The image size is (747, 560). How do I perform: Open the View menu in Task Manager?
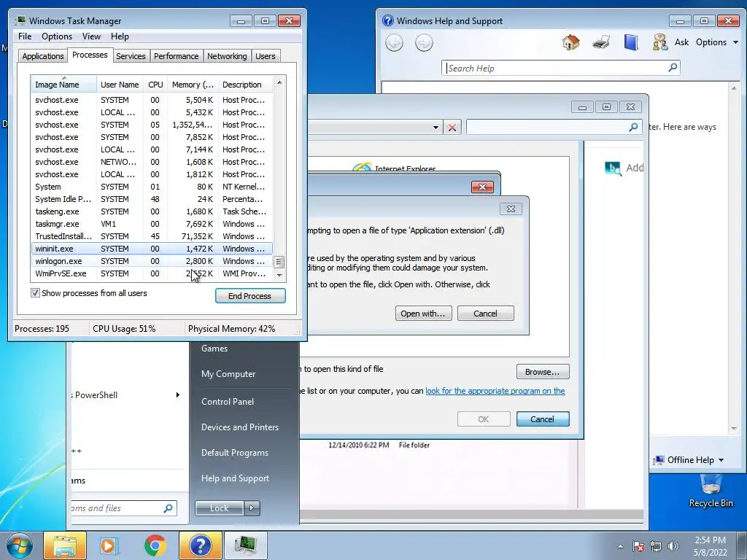[91, 36]
